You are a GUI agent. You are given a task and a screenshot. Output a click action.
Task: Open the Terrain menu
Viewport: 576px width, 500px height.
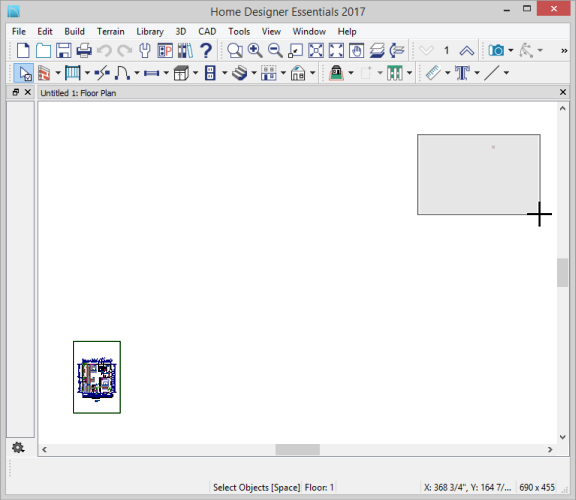tap(111, 32)
